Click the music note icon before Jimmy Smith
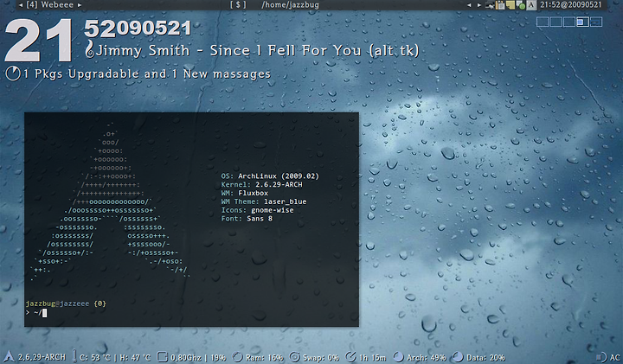This screenshot has height=364, width=623. pos(90,50)
